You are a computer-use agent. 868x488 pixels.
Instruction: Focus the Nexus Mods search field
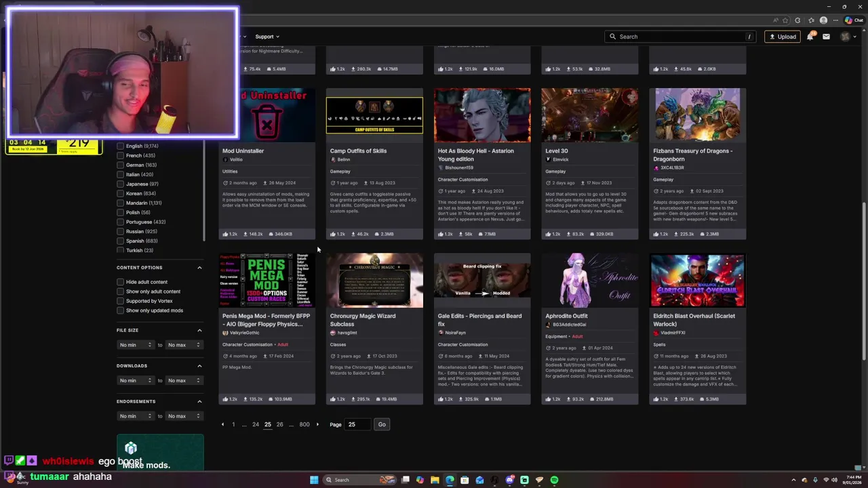680,37
